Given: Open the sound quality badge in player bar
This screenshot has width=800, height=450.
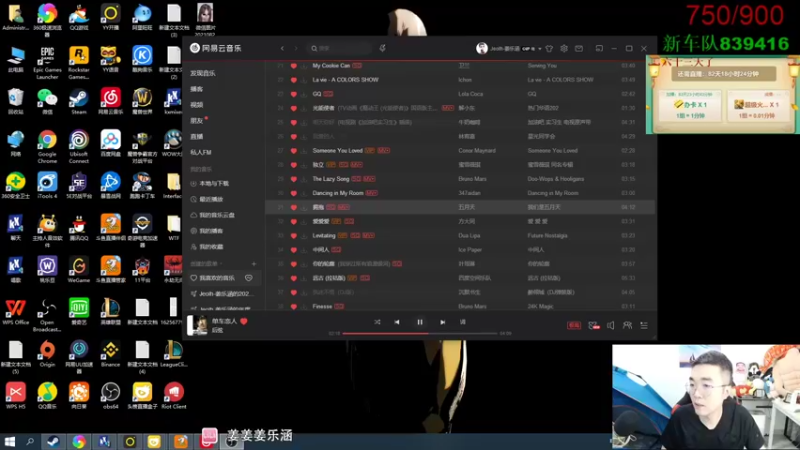Looking at the screenshot, I should pyautogui.click(x=574, y=325).
